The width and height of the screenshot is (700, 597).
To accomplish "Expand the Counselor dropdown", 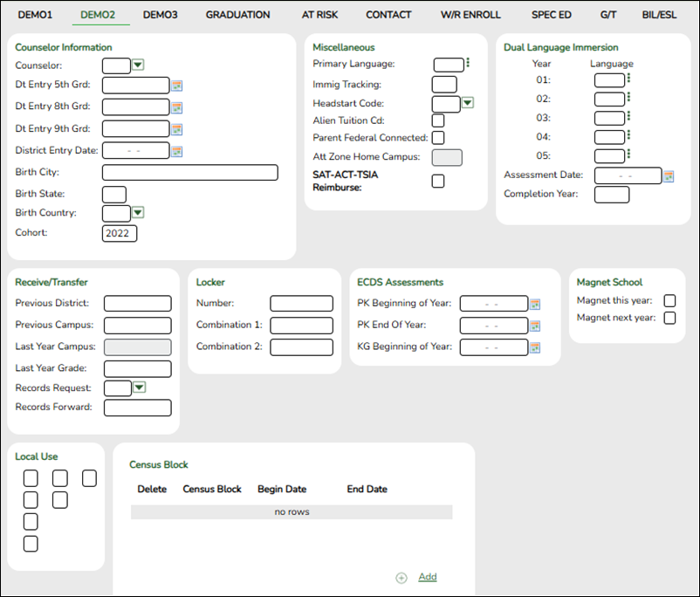I will pyautogui.click(x=138, y=65).
